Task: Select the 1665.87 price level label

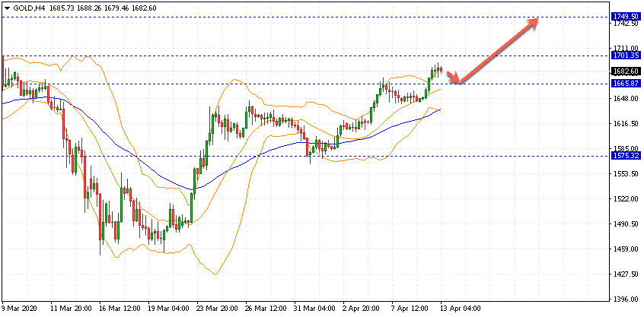Action: (625, 84)
